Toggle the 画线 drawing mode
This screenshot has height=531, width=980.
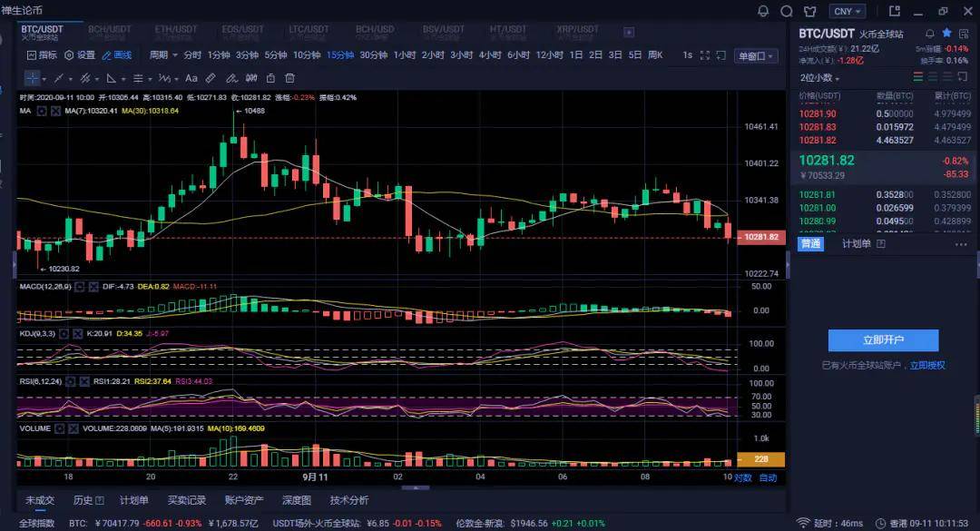117,55
